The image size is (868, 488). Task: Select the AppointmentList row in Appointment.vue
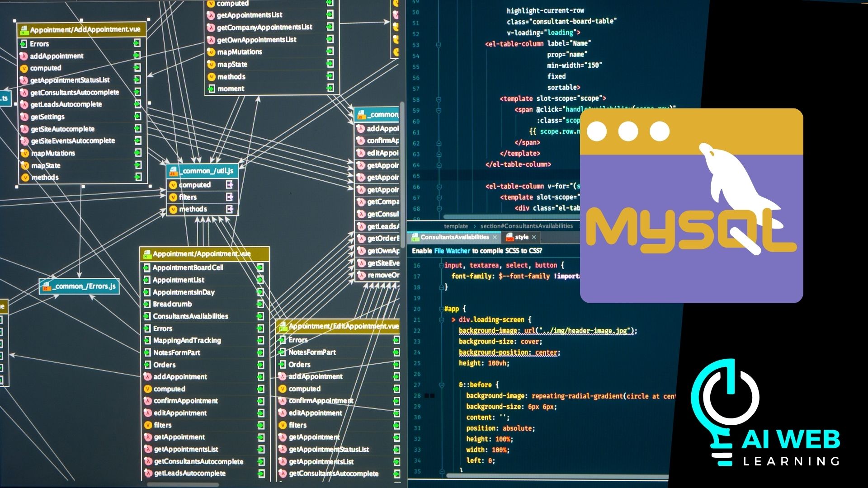coord(204,280)
